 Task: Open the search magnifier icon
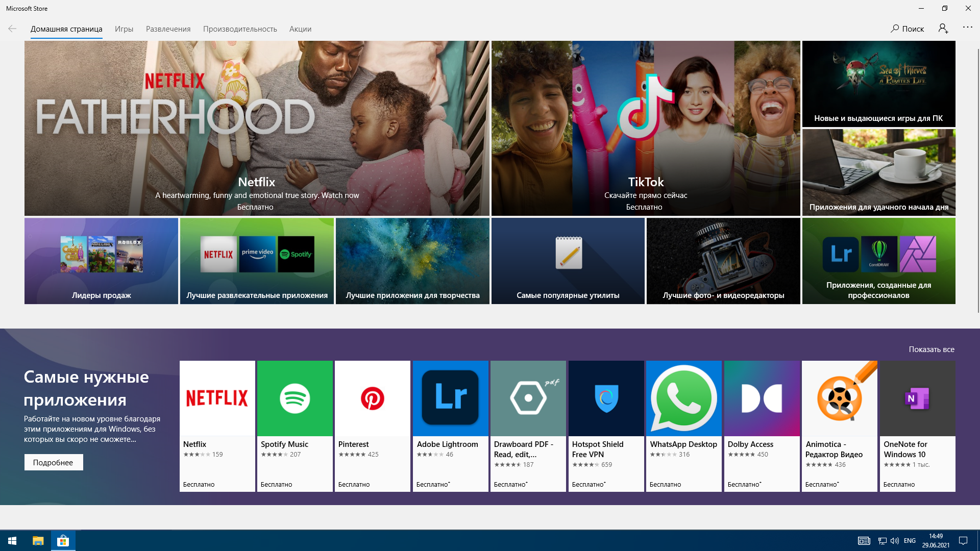(x=895, y=29)
